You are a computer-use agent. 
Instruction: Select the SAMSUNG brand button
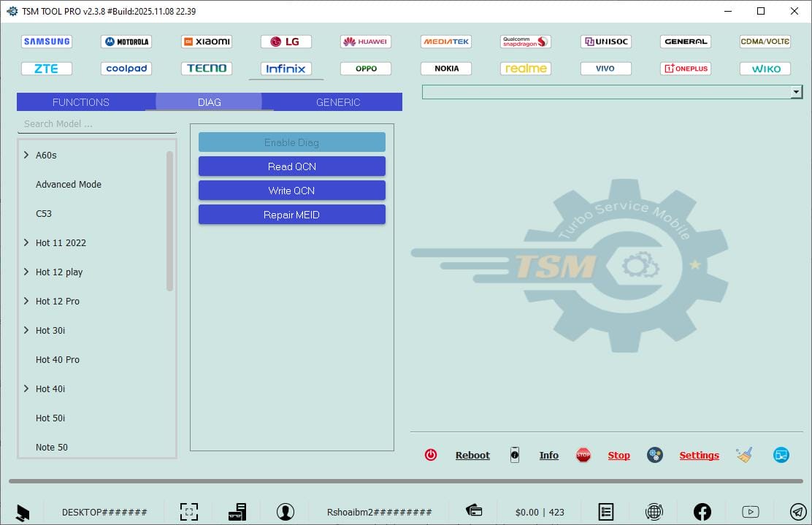[x=47, y=41]
